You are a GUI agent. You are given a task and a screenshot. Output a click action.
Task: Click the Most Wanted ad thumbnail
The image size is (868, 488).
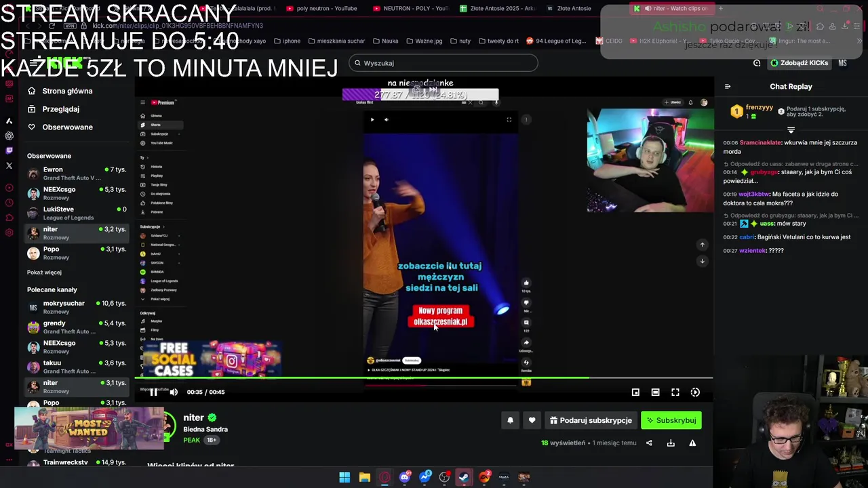(x=89, y=428)
